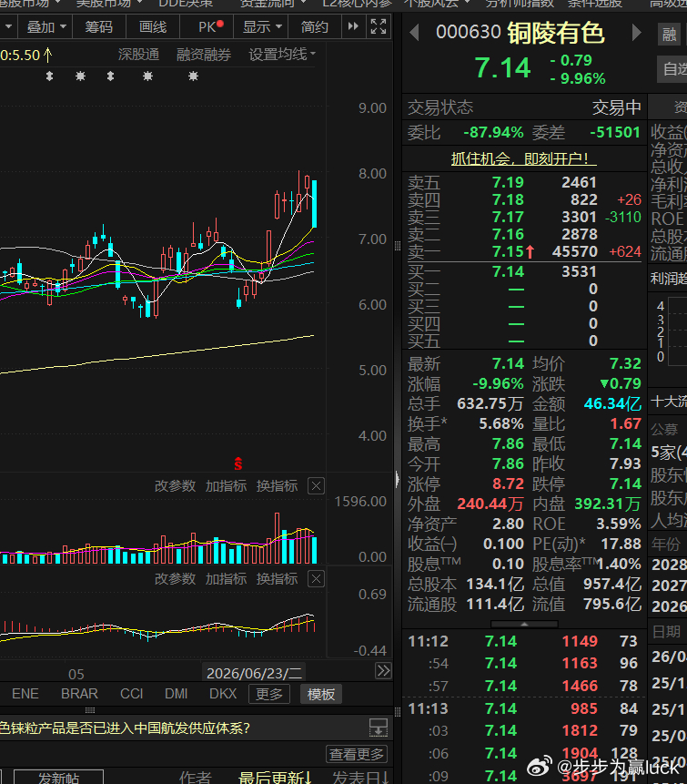Switch to the BRAR indicator tab
The width and height of the screenshot is (687, 784).
[x=79, y=694]
